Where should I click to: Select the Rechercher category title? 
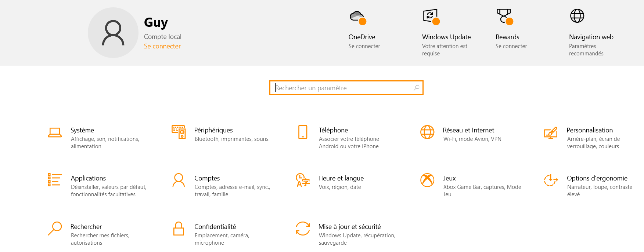(86, 227)
